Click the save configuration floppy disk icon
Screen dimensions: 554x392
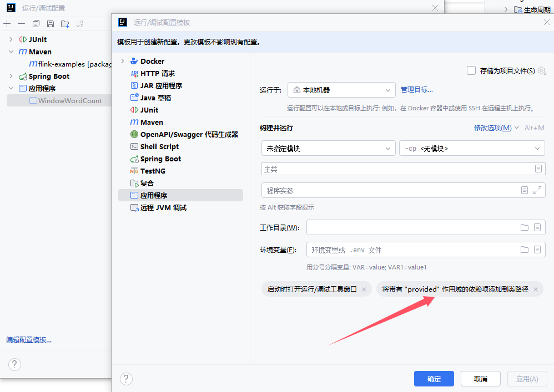coord(51,24)
